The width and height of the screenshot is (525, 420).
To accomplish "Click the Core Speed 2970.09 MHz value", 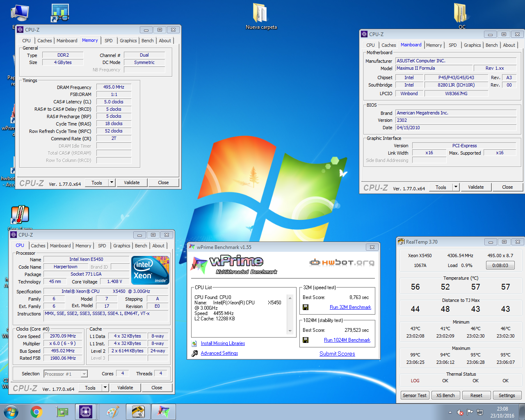I will (63, 336).
